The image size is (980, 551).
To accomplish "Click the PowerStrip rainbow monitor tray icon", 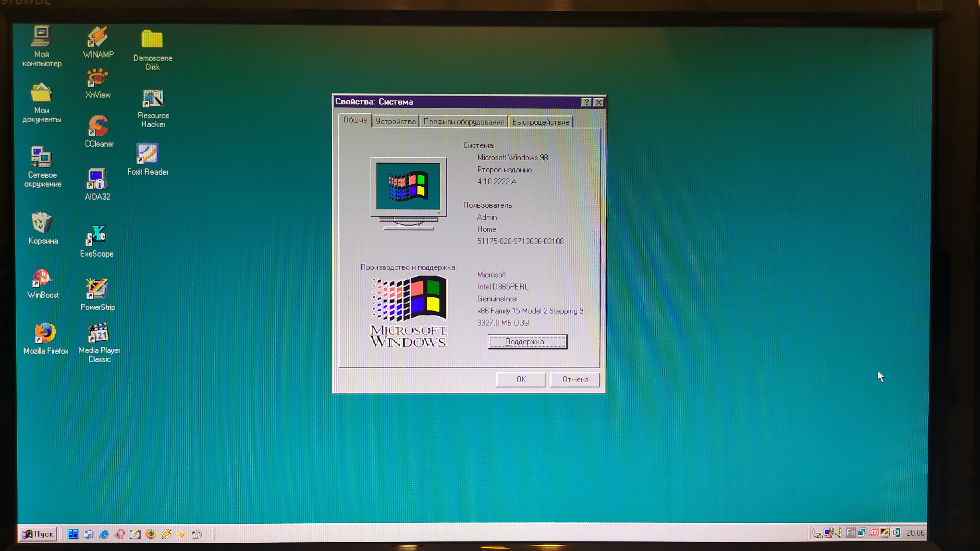I will click(x=885, y=532).
